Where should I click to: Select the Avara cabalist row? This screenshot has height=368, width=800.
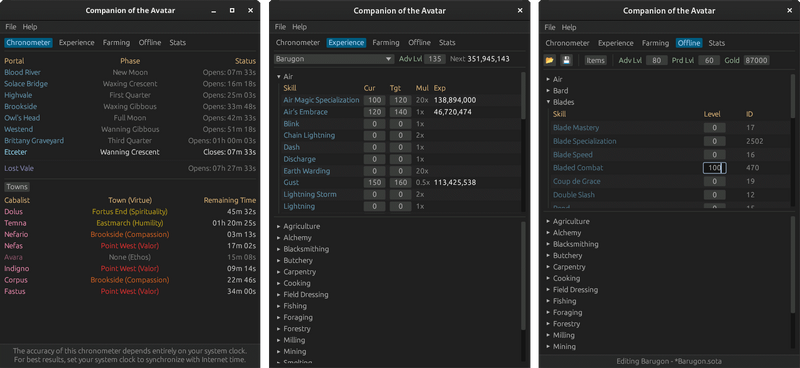click(x=130, y=257)
